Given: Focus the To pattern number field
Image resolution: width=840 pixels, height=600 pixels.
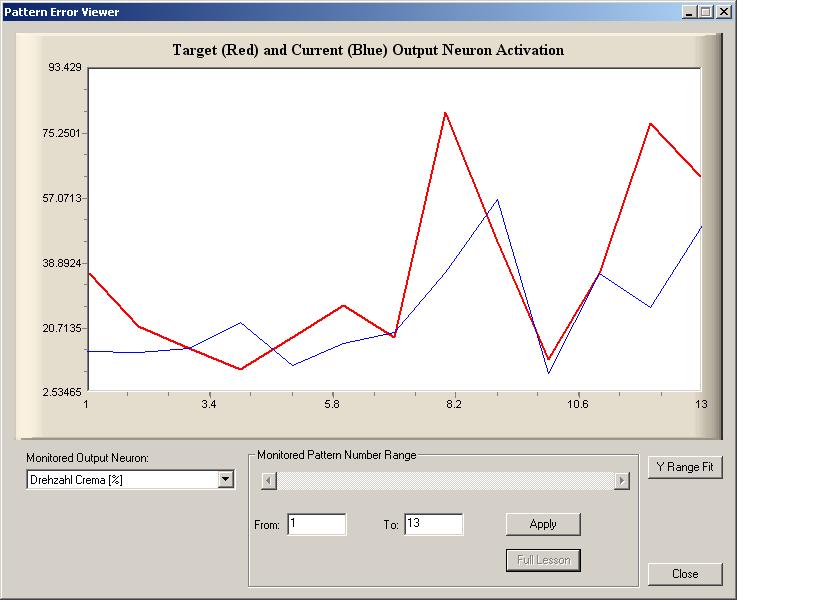Looking at the screenshot, I should click(x=433, y=524).
